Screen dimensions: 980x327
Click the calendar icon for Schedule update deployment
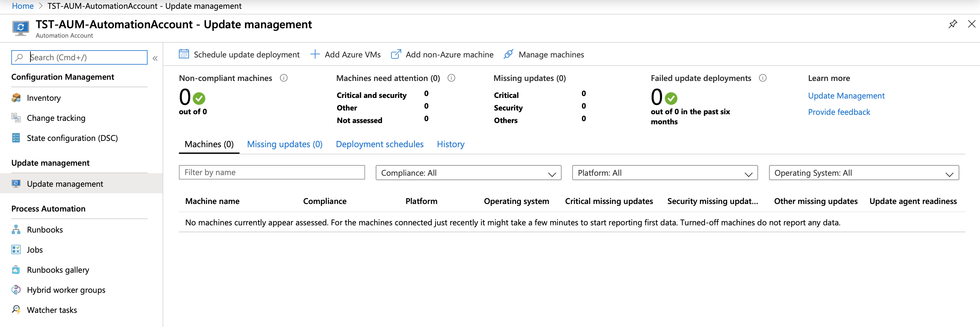click(184, 54)
